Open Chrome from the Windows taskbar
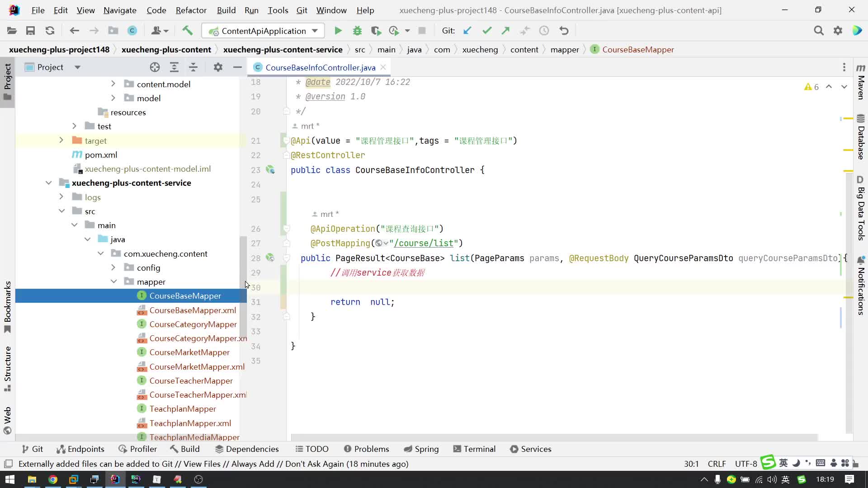The image size is (868, 488). coord(53,479)
